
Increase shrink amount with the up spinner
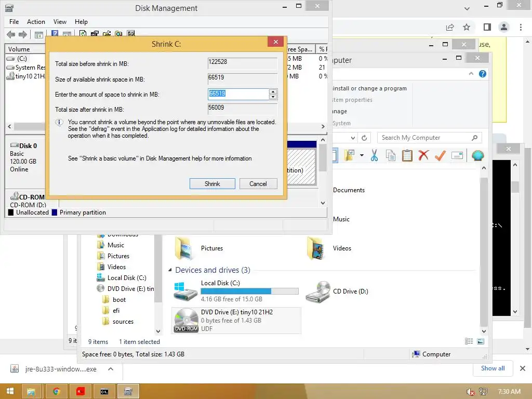coord(273,91)
